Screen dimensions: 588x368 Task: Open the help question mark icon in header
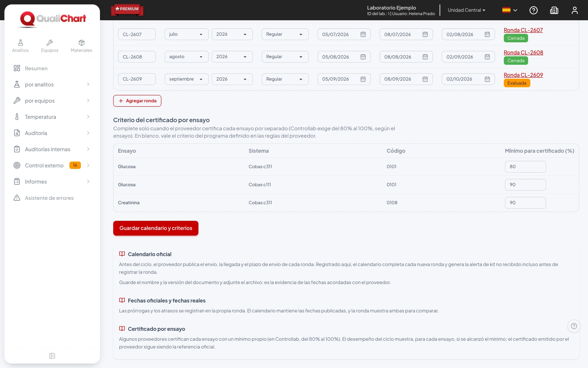pos(534,10)
